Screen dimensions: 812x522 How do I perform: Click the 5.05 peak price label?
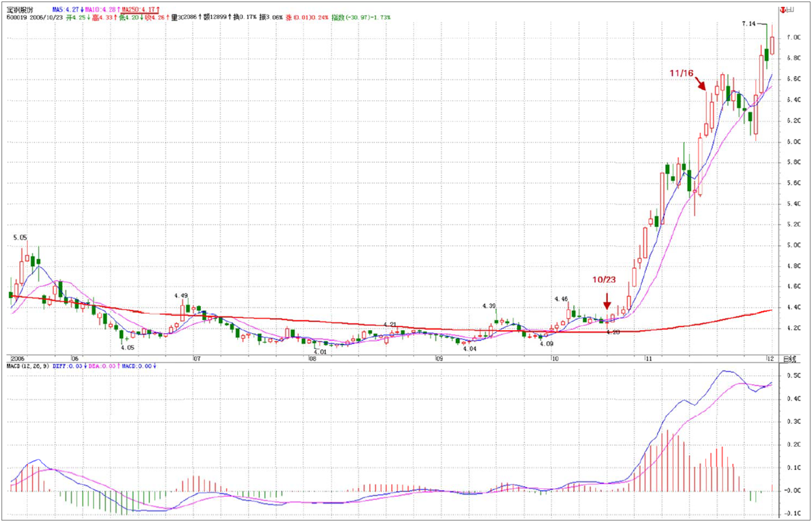[x=20, y=237]
